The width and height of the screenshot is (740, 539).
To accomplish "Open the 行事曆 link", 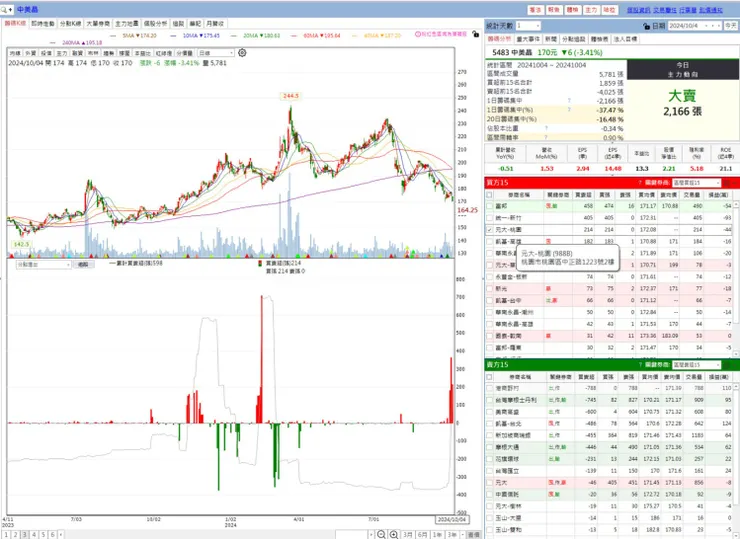I will tap(688, 10).
